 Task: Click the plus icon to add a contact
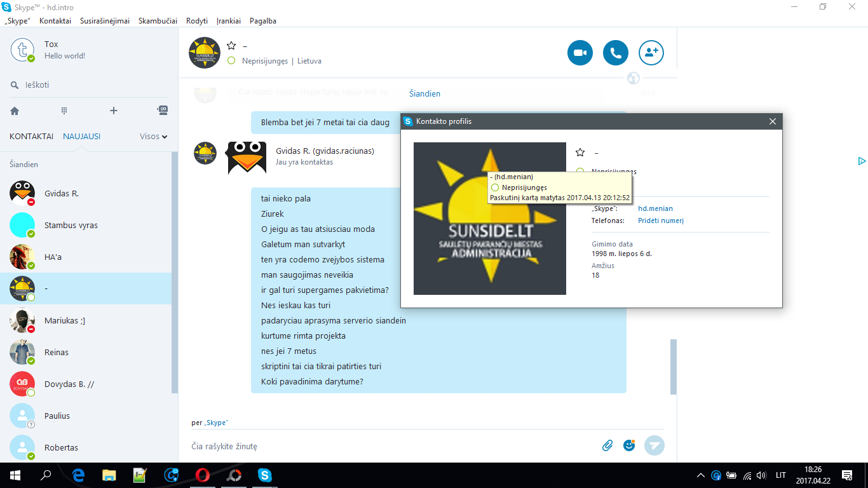(x=114, y=111)
